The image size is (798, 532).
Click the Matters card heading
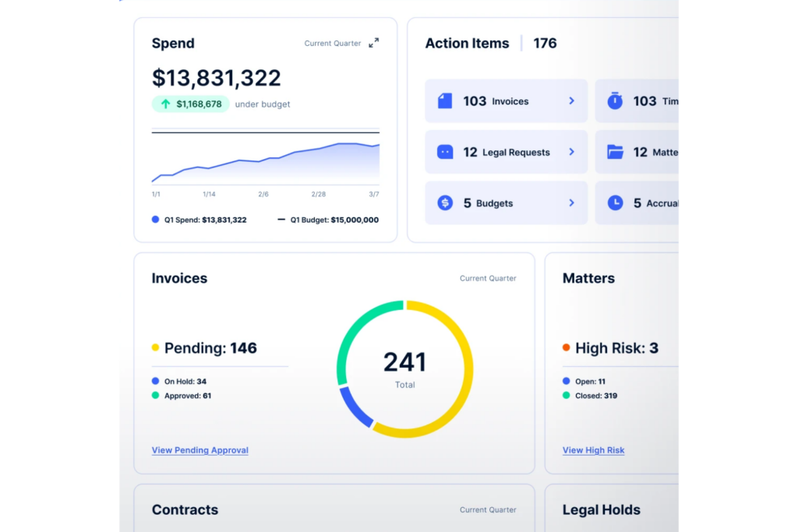pyautogui.click(x=588, y=278)
